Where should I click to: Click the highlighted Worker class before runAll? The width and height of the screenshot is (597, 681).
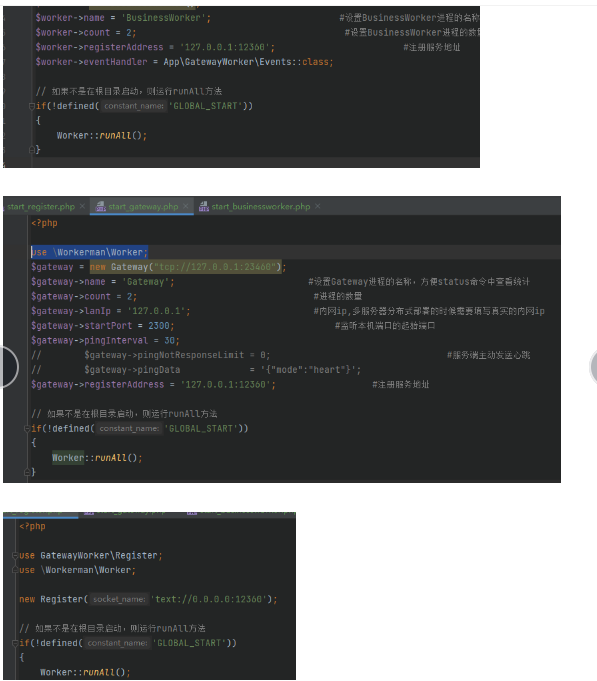pos(68,458)
